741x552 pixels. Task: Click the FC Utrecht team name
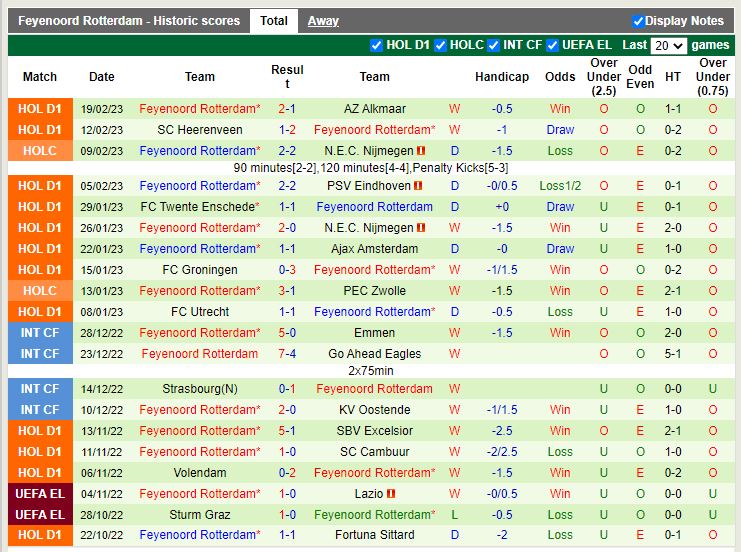pyautogui.click(x=200, y=312)
